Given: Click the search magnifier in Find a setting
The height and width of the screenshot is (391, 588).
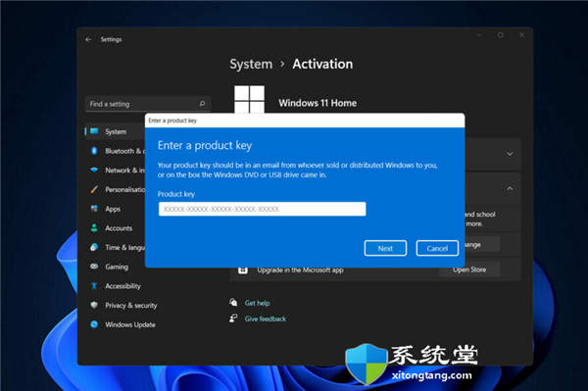Looking at the screenshot, I should click(202, 104).
